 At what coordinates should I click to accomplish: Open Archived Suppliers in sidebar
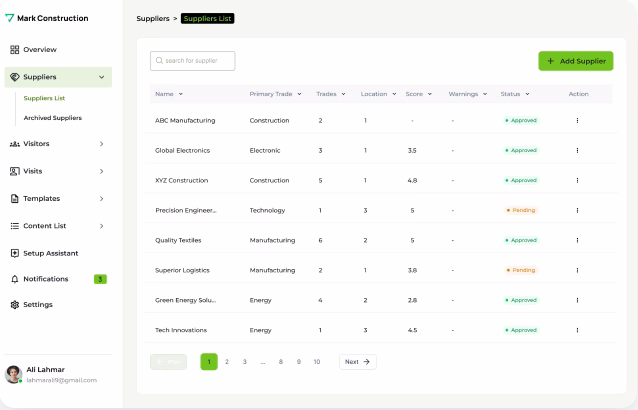(x=53, y=118)
